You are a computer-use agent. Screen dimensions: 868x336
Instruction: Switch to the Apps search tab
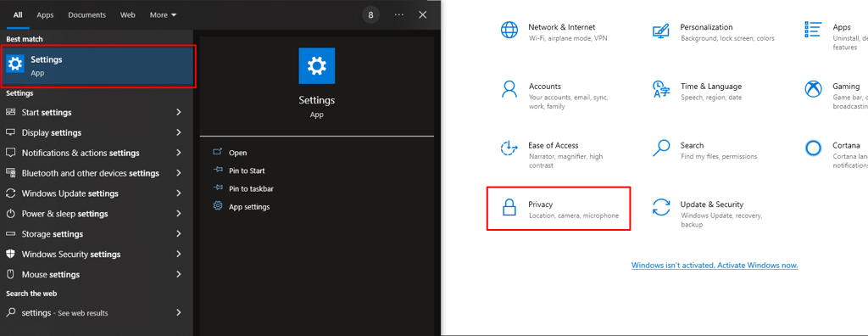pos(45,15)
